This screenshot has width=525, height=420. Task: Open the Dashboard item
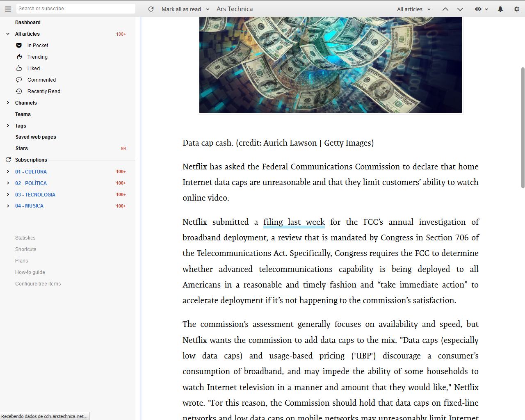click(28, 23)
